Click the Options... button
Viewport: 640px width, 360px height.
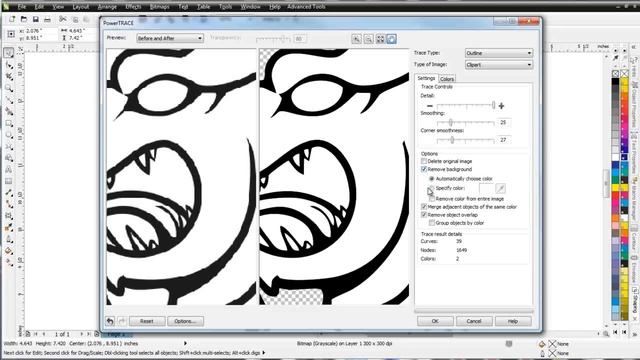point(185,321)
